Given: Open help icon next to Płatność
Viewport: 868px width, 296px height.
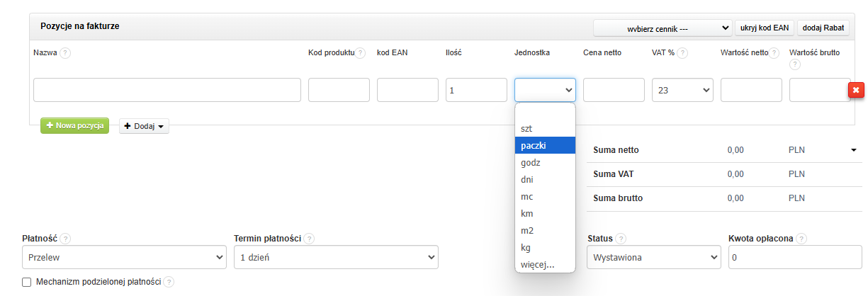Looking at the screenshot, I should [x=65, y=239].
